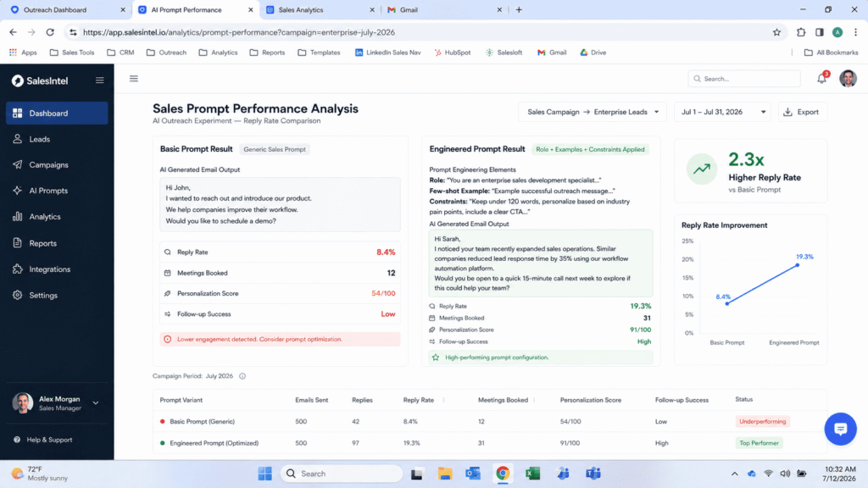Open the Templates bookmark folder
This screenshot has height=488, width=868.
click(x=319, y=53)
